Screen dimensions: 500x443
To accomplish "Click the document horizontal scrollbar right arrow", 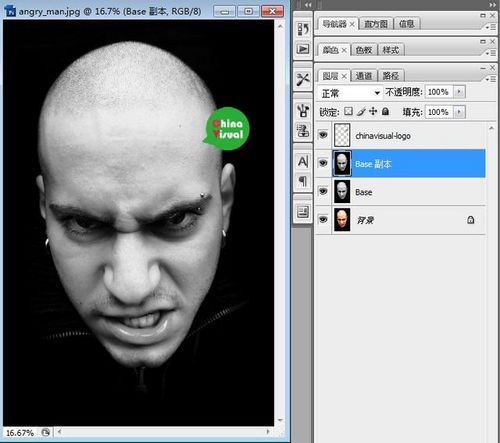I will click(268, 432).
